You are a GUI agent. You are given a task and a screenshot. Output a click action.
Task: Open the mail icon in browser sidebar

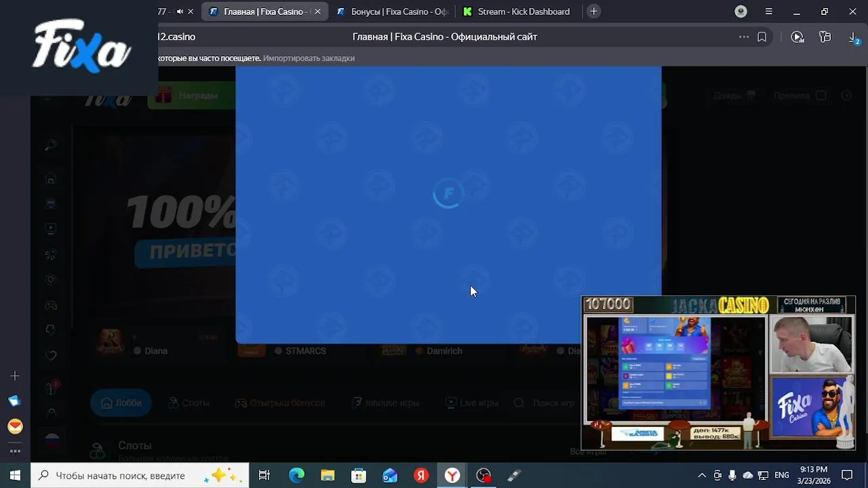tap(15, 426)
